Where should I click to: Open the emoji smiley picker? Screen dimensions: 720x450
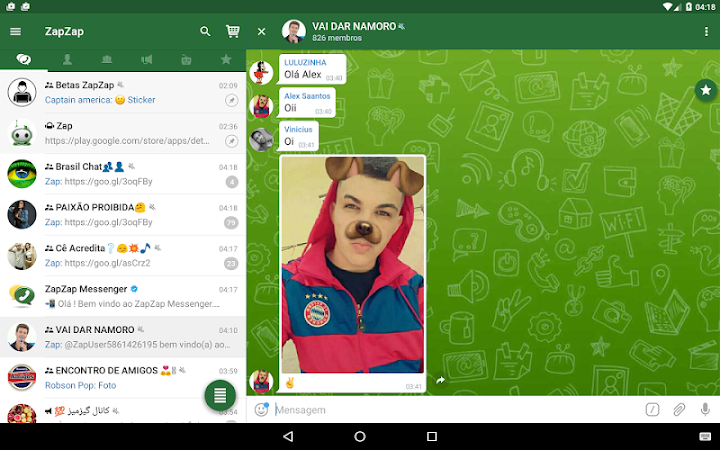point(261,410)
